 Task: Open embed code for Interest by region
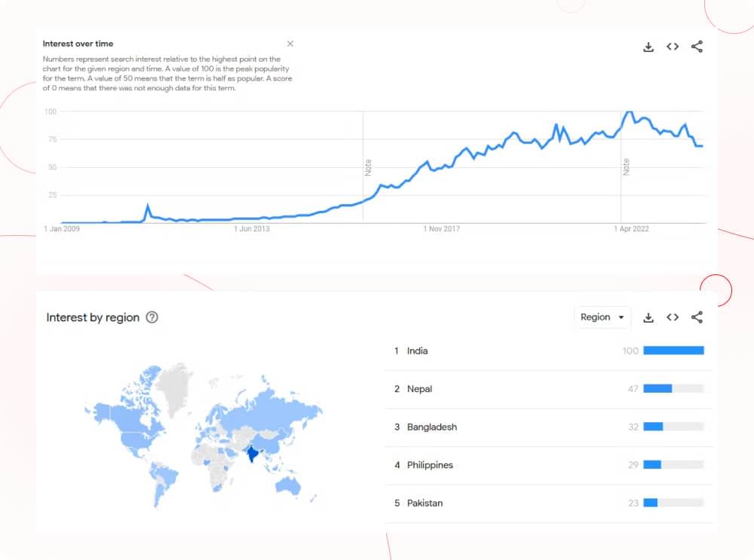[x=673, y=317]
